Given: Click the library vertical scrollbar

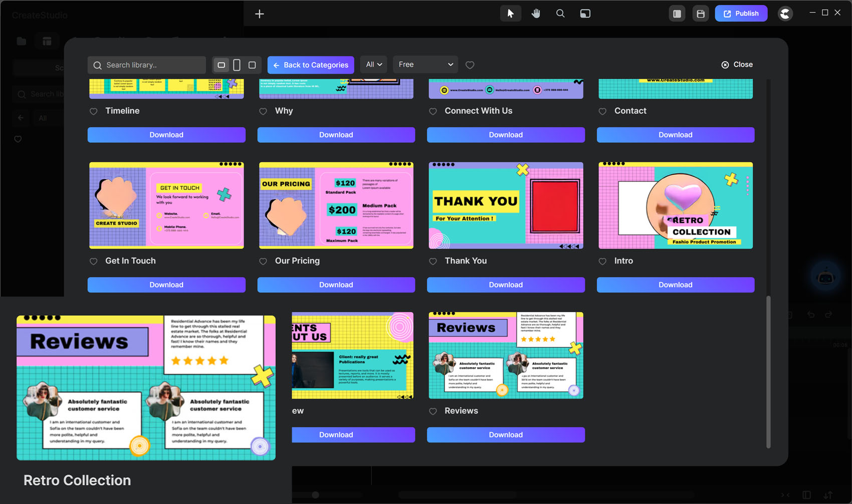Looking at the screenshot, I should coord(768,371).
